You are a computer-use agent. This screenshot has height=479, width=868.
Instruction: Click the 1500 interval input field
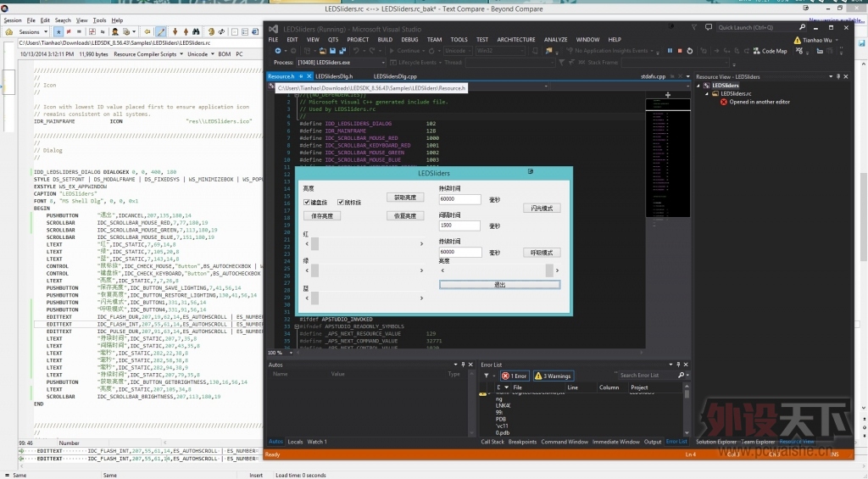point(459,226)
